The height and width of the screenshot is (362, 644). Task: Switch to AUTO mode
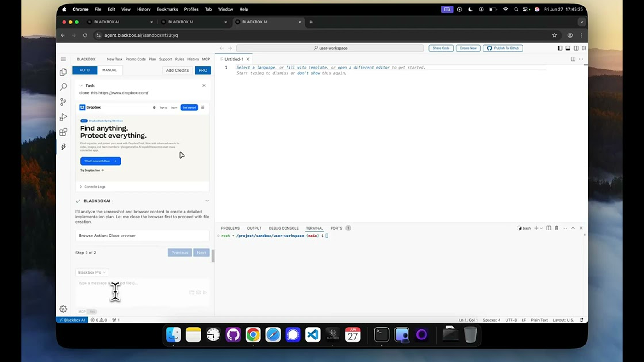pos(85,70)
